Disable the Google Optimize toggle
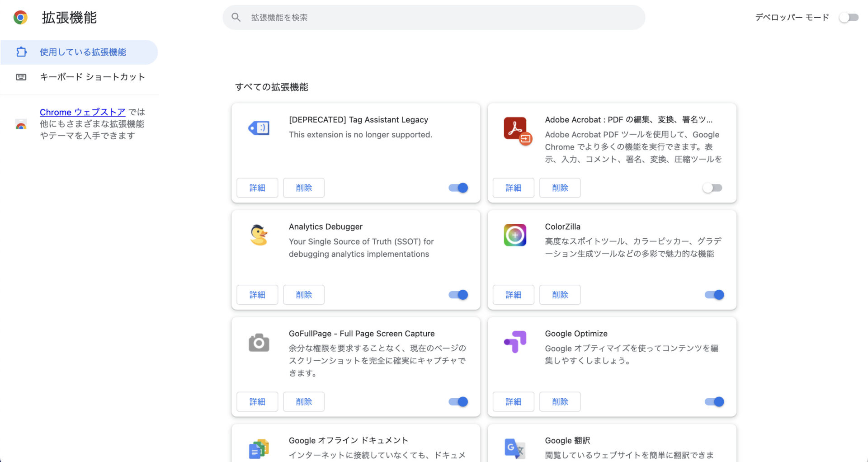868x462 pixels. tap(714, 401)
